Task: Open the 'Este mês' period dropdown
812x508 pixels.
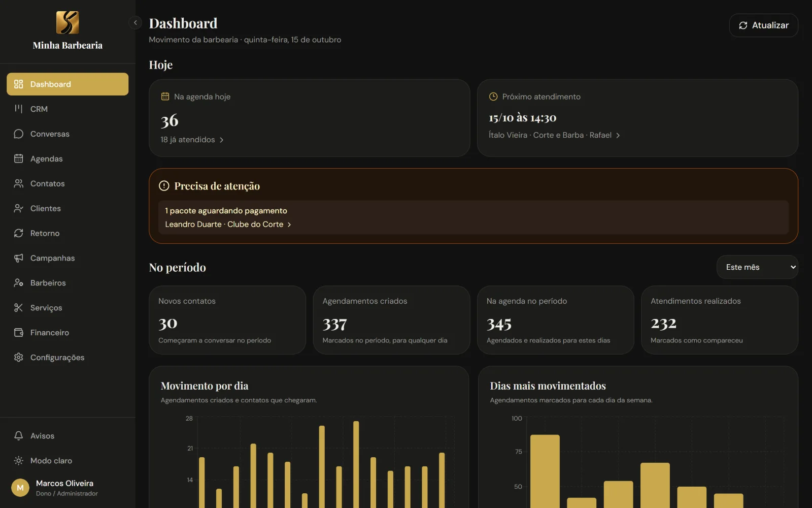Action: coord(757,267)
